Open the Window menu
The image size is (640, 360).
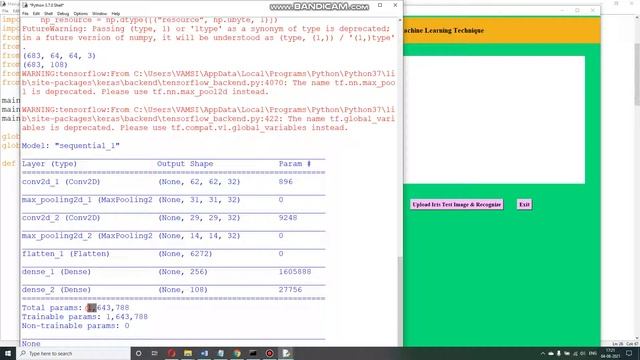click(x=99, y=13)
